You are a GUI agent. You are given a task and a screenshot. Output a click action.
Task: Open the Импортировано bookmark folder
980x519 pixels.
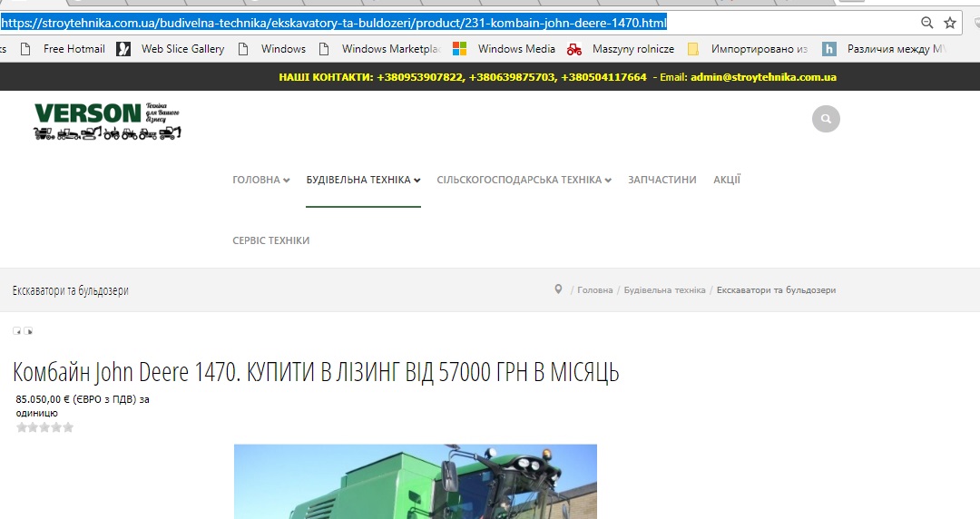tap(759, 49)
